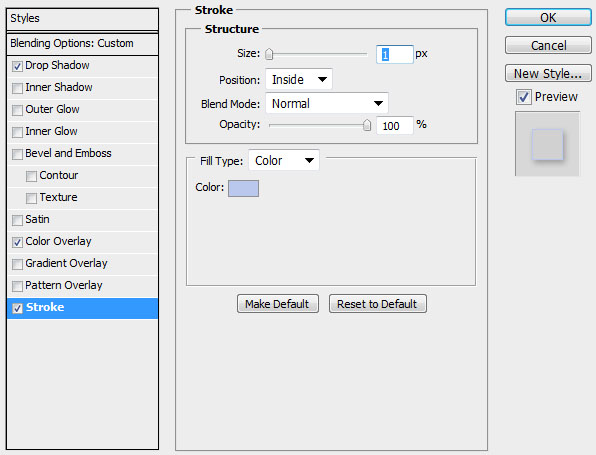Enable the Bevel and Emboss checkbox

[17, 154]
